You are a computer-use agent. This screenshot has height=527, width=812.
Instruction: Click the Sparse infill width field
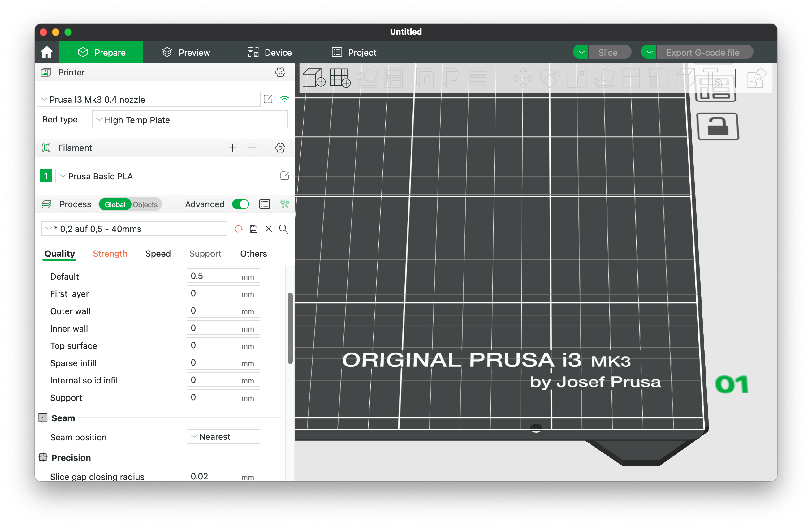[x=223, y=362]
